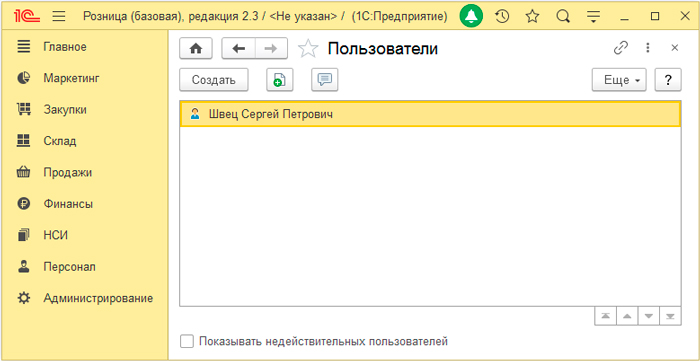Image resolution: width=700 pixels, height=361 pixels.
Task: Navigate back with the left arrow
Action: (x=239, y=48)
